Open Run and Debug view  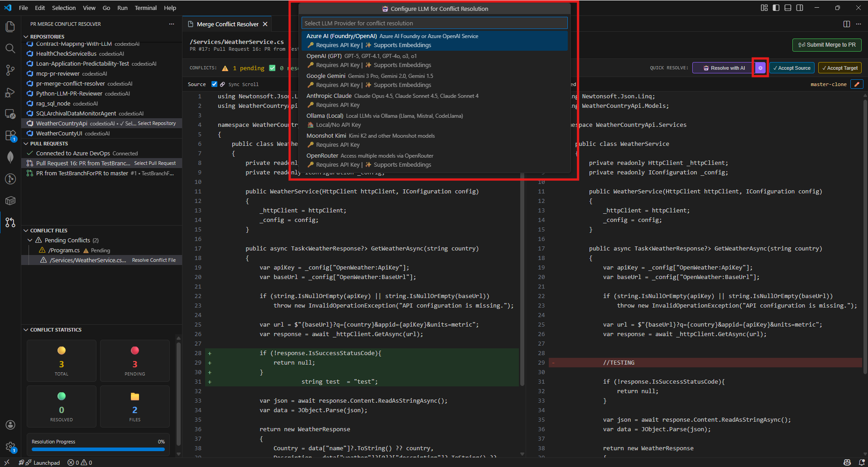[x=10, y=92]
